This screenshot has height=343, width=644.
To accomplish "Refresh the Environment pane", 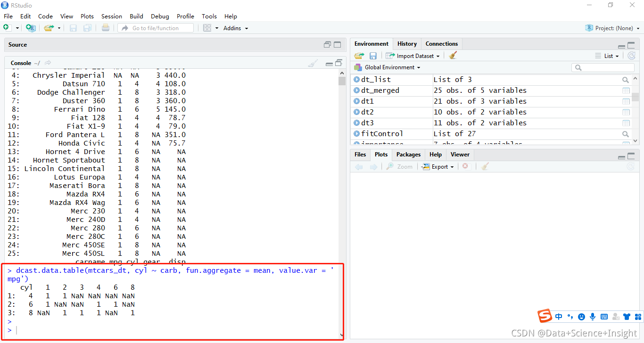I will [x=632, y=55].
